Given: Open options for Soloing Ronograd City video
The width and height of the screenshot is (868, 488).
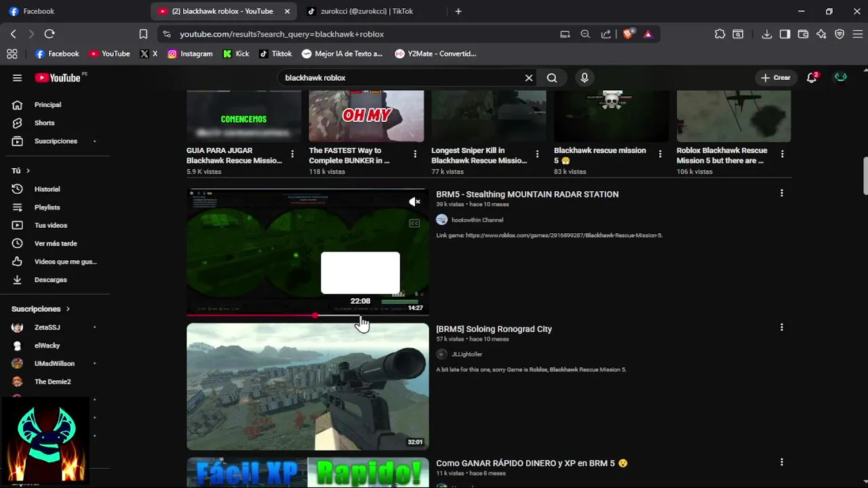Looking at the screenshot, I should click(781, 327).
